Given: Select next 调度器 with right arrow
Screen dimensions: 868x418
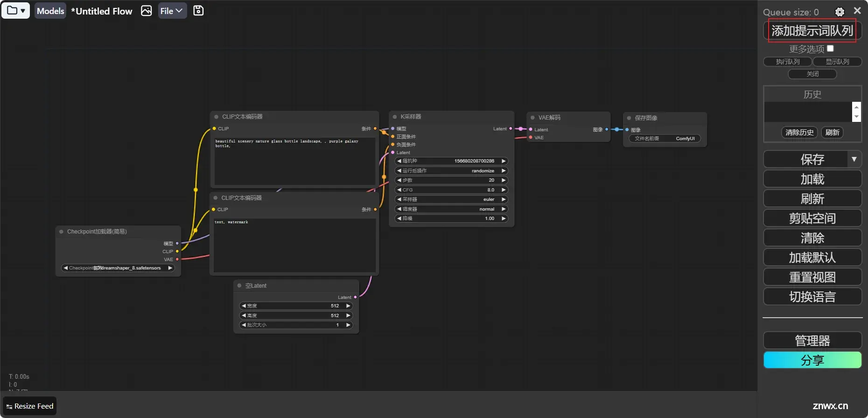Looking at the screenshot, I should click(504, 209).
